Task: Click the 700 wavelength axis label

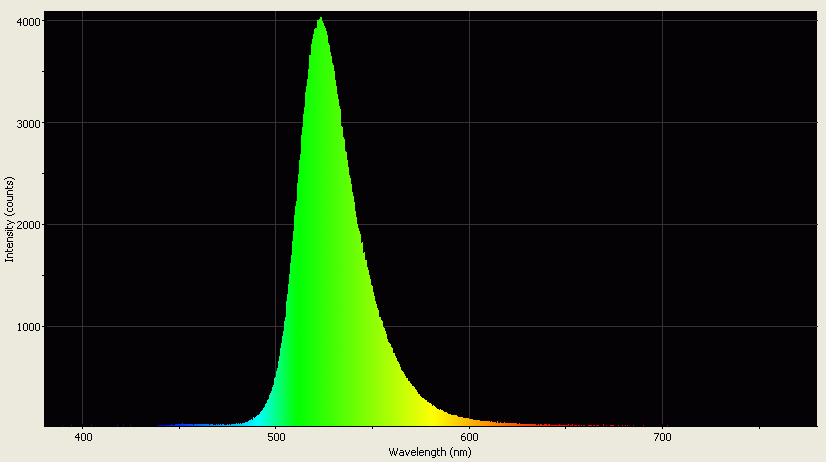Action: [662, 438]
